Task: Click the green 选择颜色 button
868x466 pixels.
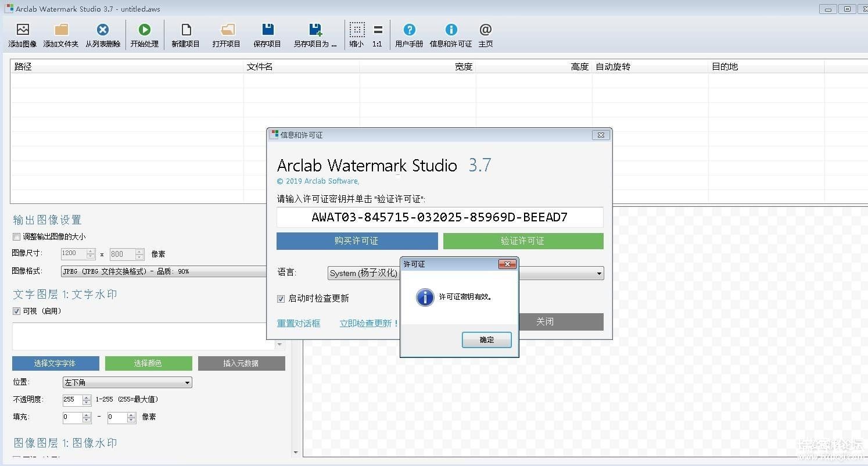Action: tap(148, 363)
